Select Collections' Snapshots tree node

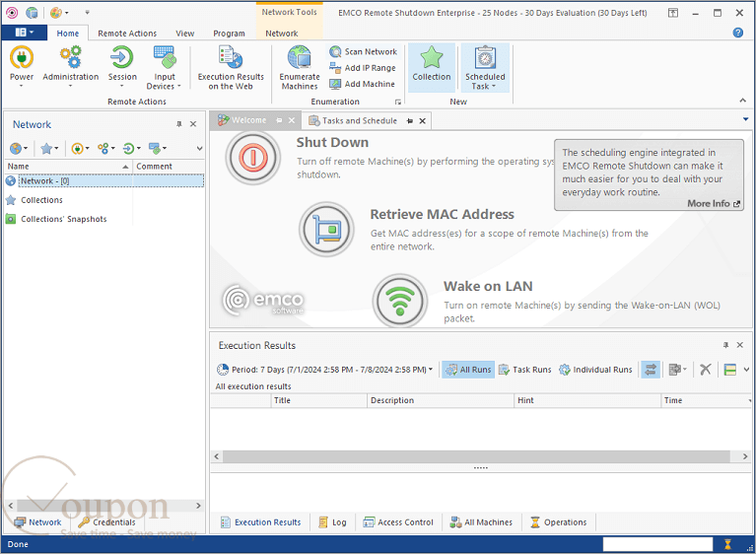point(64,219)
